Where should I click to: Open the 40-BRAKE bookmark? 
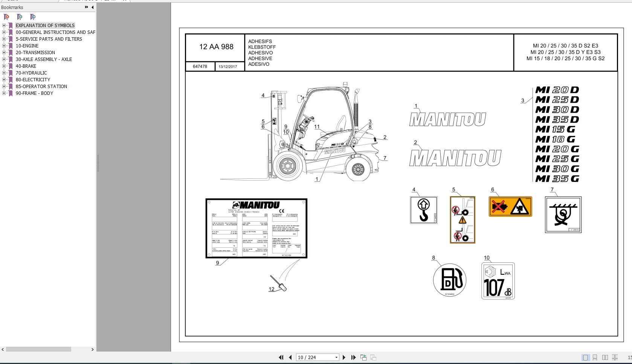pyautogui.click(x=26, y=66)
